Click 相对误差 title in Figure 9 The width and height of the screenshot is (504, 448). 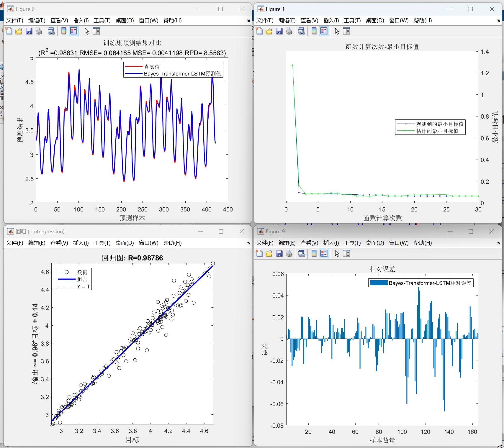(382, 269)
